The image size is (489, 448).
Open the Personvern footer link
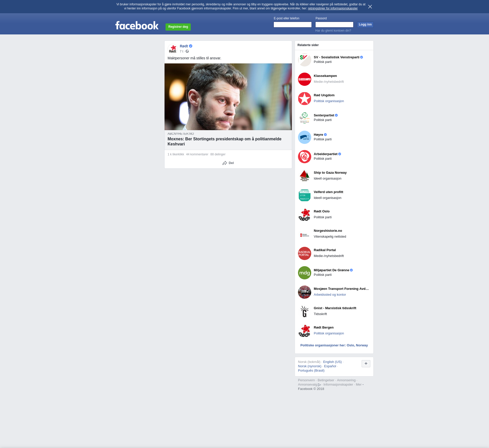click(306, 380)
